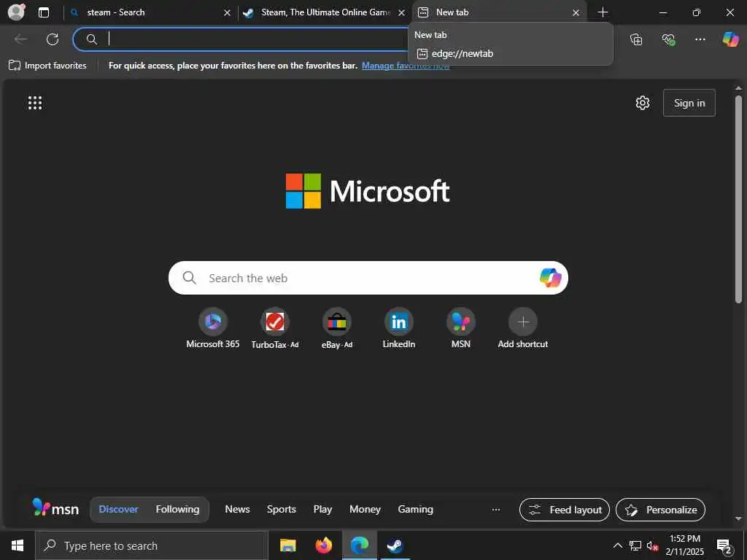Open page settings gear icon
Viewport: 747px width, 560px height.
click(x=642, y=103)
